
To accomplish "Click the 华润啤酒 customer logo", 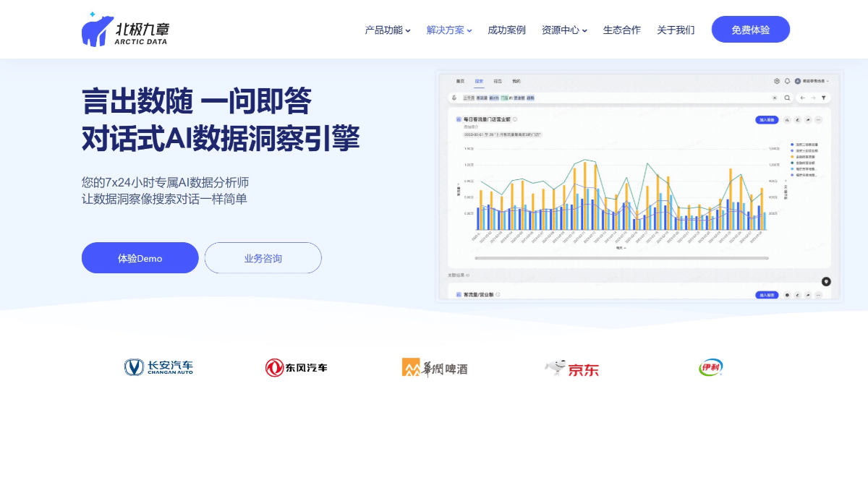I will pyautogui.click(x=435, y=367).
